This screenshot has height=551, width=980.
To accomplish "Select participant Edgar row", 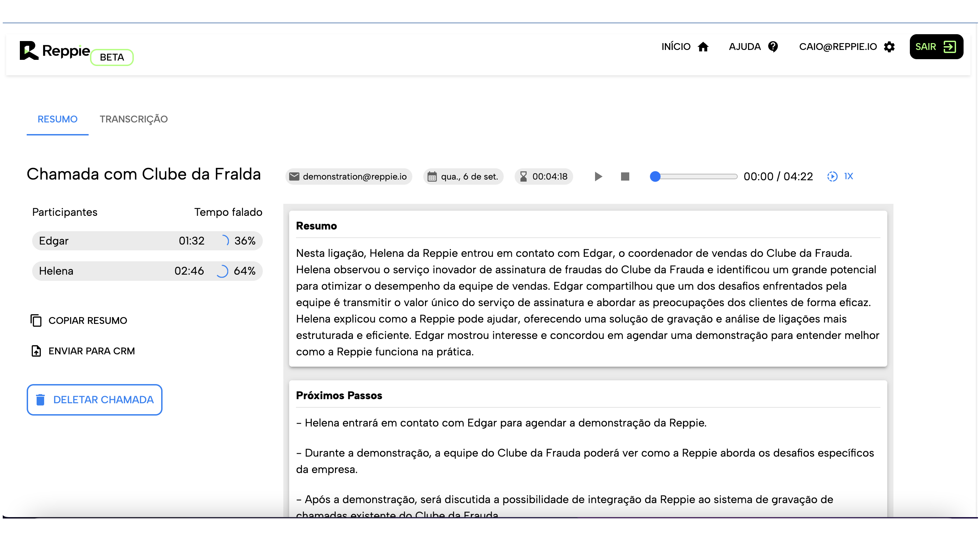I will pos(147,241).
